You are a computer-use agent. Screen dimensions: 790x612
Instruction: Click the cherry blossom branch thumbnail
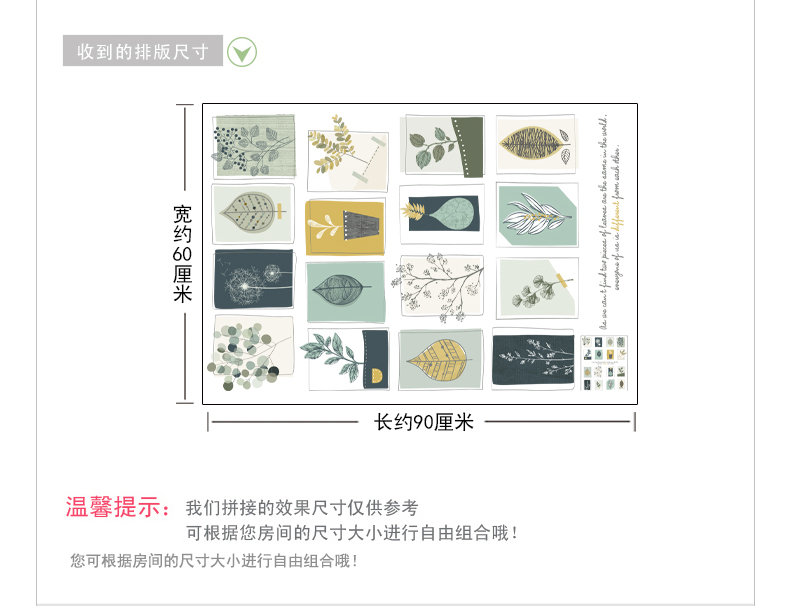pos(441,288)
